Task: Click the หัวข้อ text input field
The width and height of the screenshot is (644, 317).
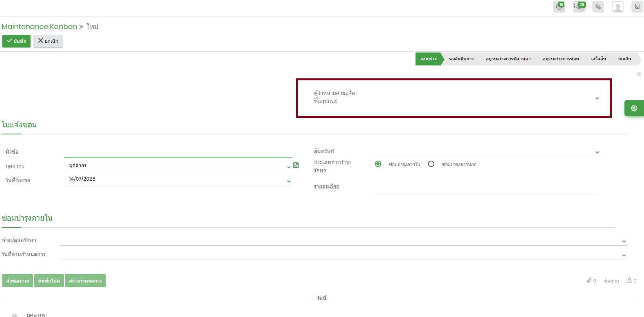Action: (178, 152)
